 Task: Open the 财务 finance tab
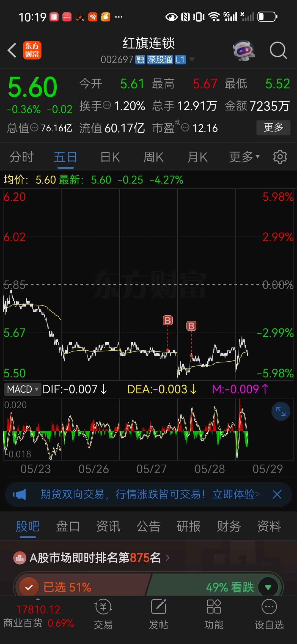[x=229, y=526]
